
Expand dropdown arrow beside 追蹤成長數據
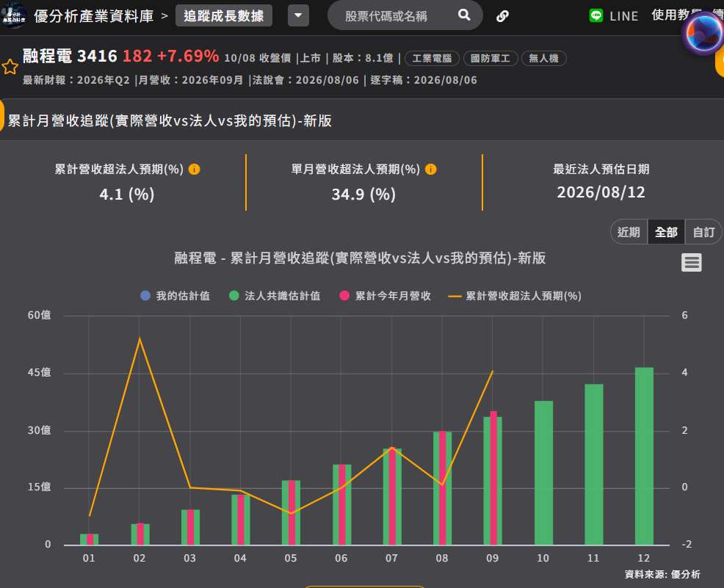click(298, 15)
